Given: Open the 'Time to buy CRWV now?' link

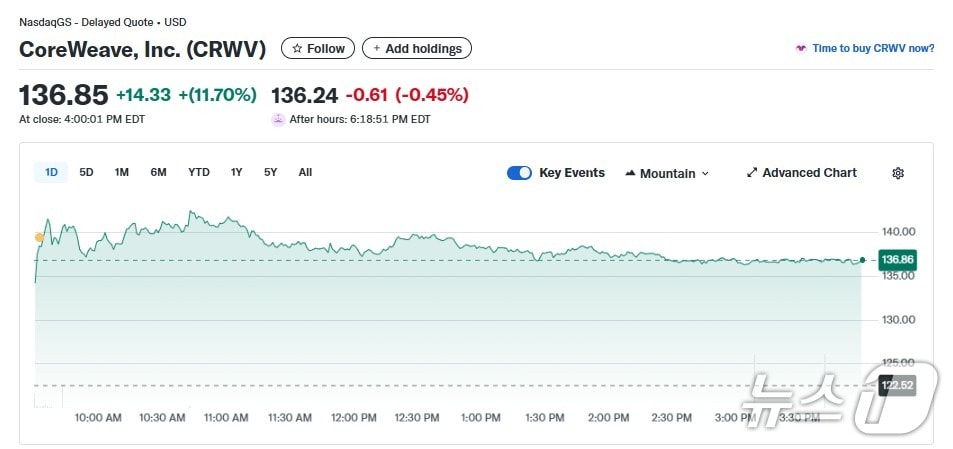Looking at the screenshot, I should (x=873, y=48).
